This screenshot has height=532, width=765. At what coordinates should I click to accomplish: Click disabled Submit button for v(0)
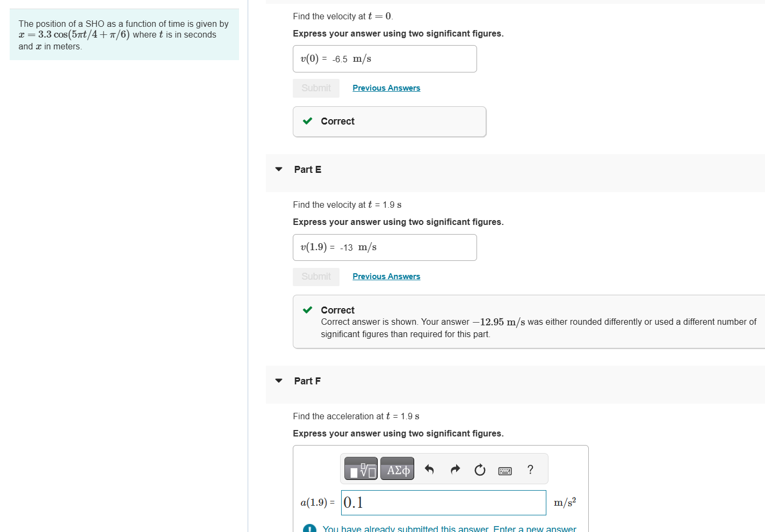[316, 88]
